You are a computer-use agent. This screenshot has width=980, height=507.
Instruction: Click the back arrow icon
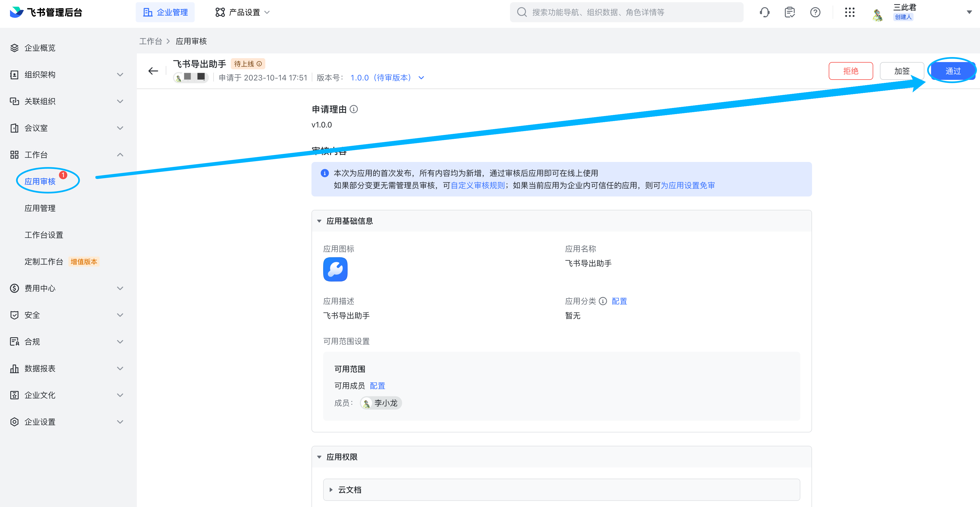click(153, 71)
